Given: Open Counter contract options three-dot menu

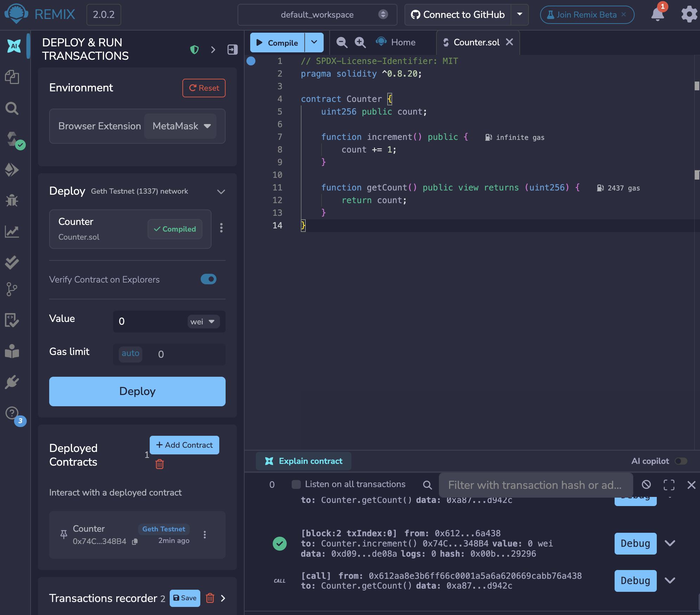Looking at the screenshot, I should (x=221, y=228).
